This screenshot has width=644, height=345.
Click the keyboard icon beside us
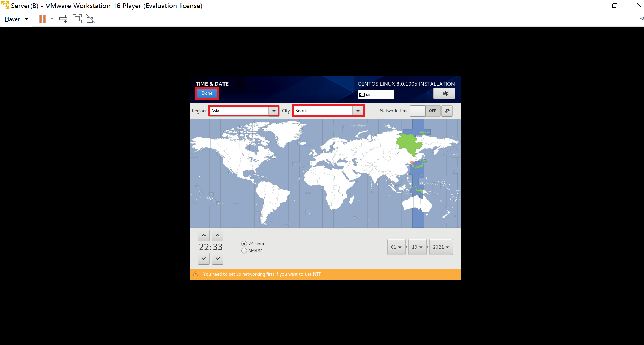click(x=362, y=95)
